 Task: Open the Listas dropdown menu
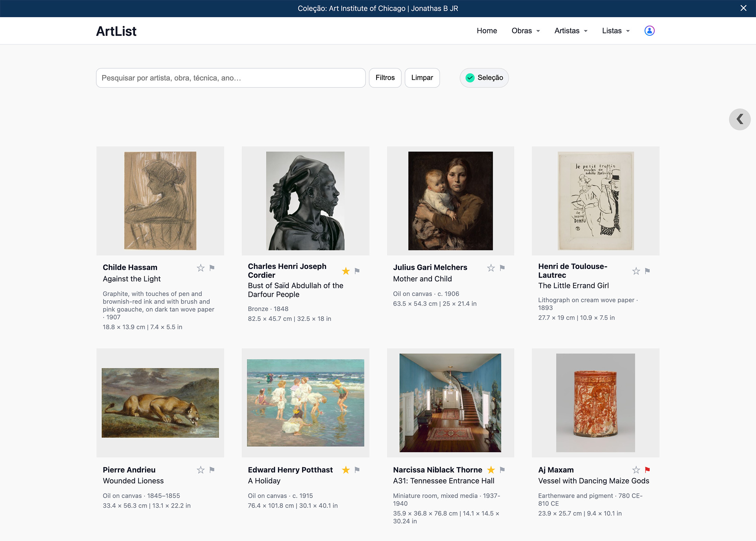616,31
